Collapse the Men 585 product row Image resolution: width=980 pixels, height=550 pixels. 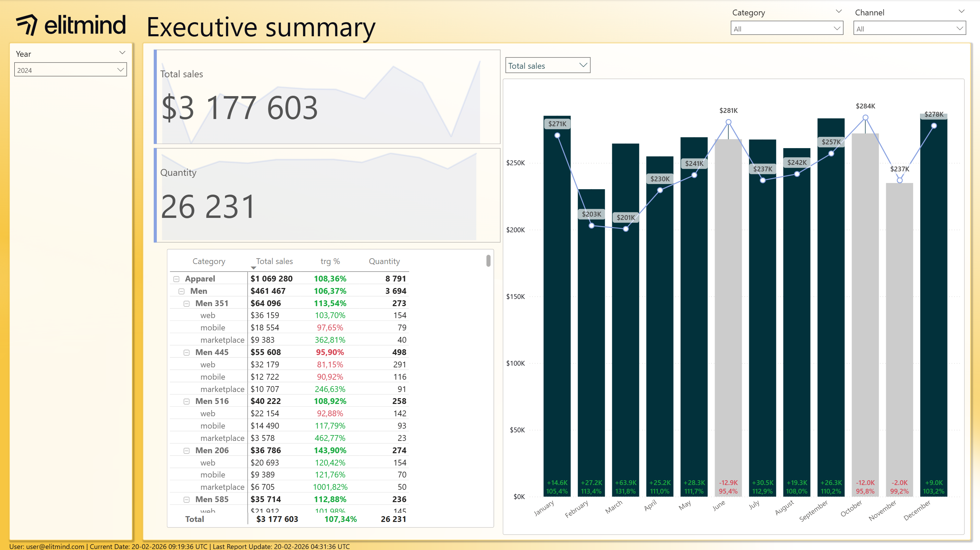pos(186,499)
